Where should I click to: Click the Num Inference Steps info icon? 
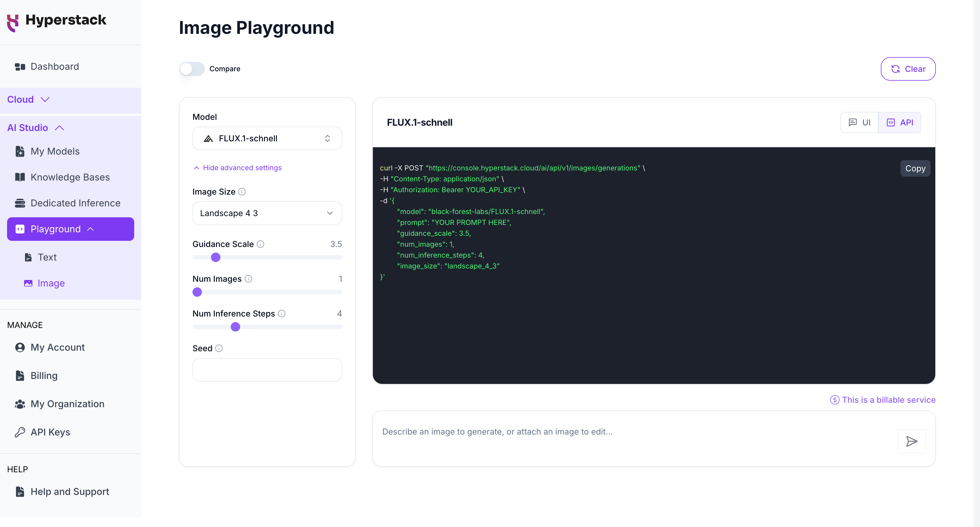point(282,314)
